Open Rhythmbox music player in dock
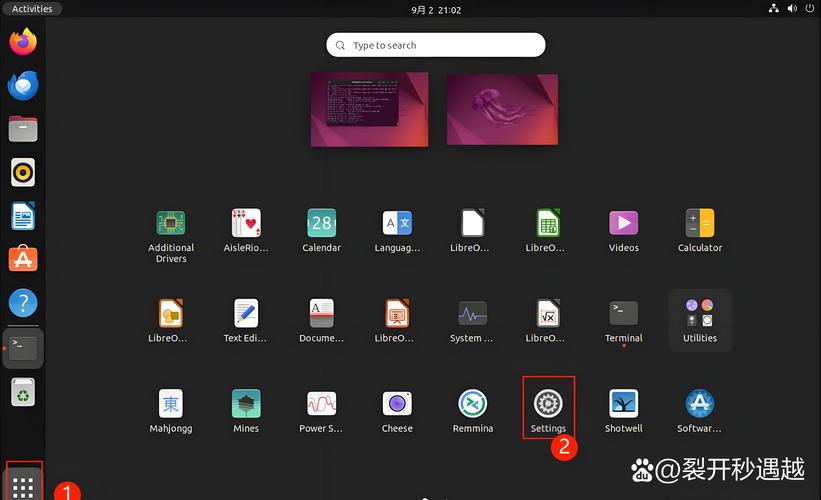Image resolution: width=821 pixels, height=500 pixels. 23,172
